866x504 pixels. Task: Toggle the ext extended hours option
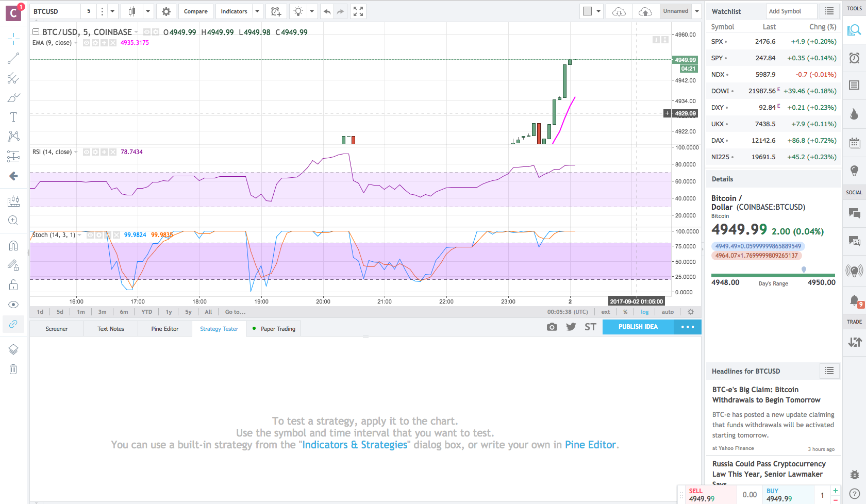coord(606,312)
